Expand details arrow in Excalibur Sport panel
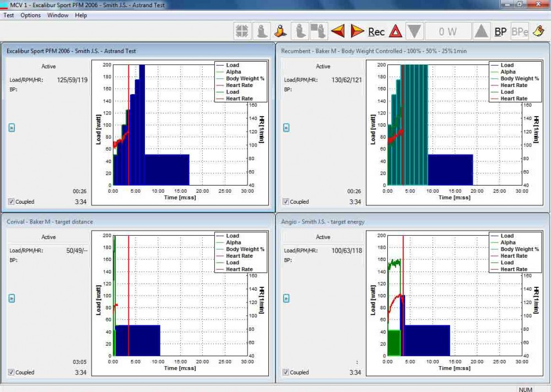This screenshot has height=392, width=551. coord(12,128)
